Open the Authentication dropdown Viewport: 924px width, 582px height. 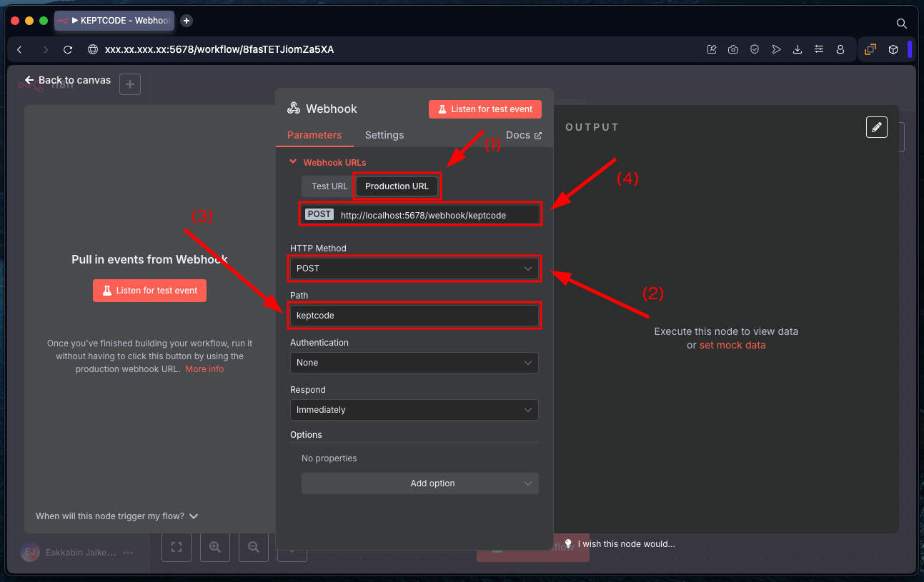(x=414, y=363)
